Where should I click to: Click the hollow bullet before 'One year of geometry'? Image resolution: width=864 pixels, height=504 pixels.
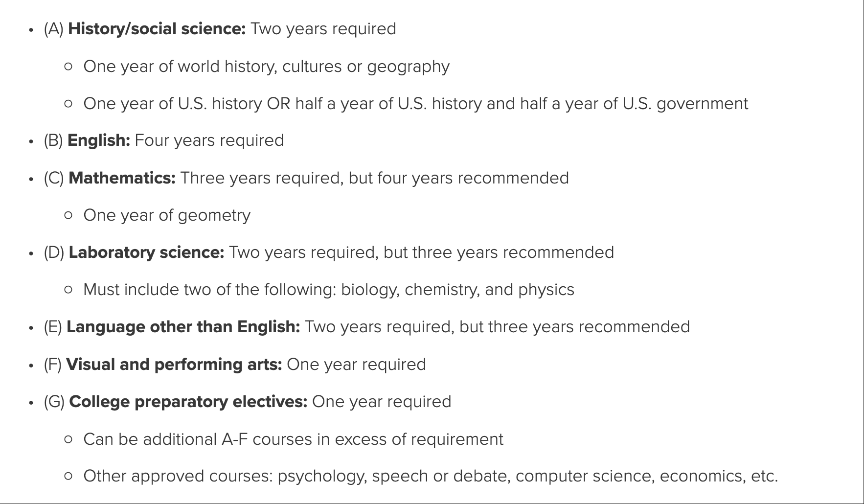[x=68, y=215]
